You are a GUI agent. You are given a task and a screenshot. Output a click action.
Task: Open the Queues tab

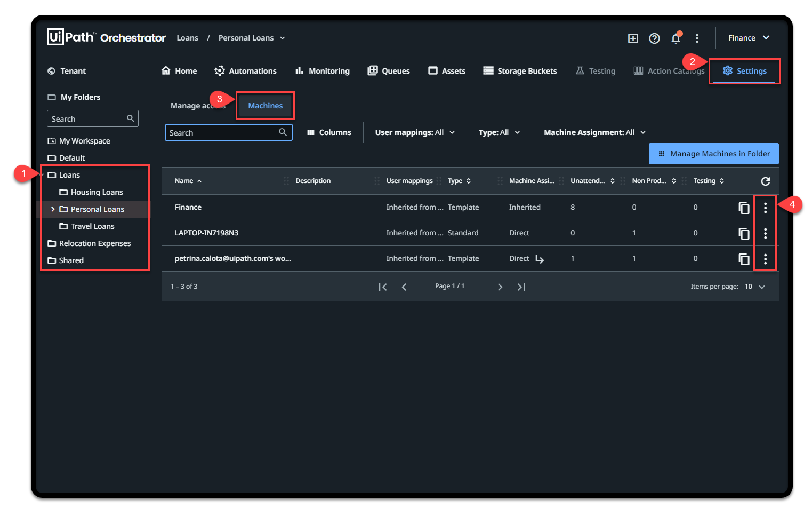click(x=389, y=71)
